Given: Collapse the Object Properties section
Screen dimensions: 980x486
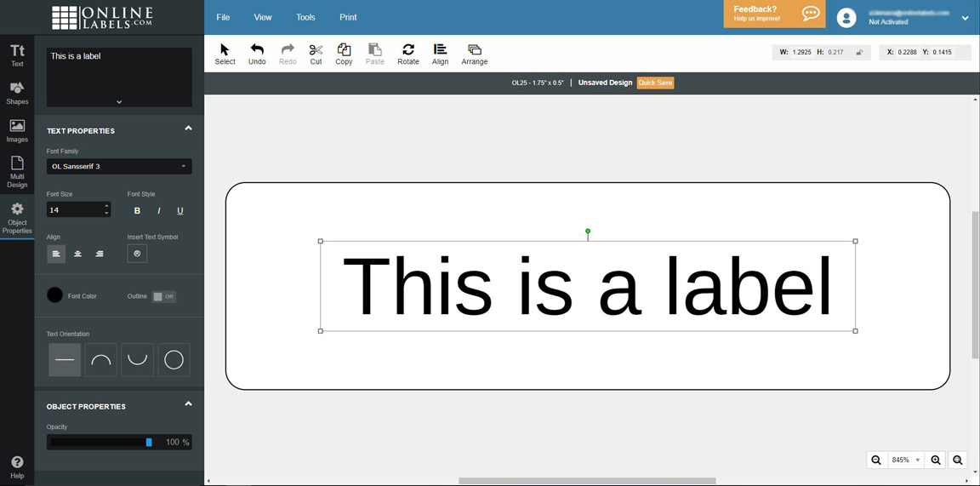Looking at the screenshot, I should tap(188, 404).
